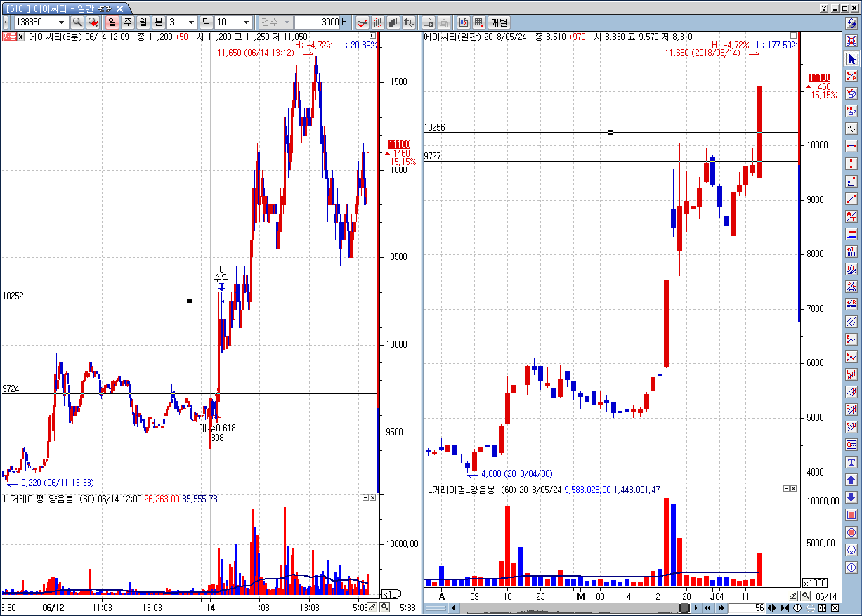This screenshot has height=616, width=862.
Task: Click the 틱 (tick) period button
Action: point(206,22)
